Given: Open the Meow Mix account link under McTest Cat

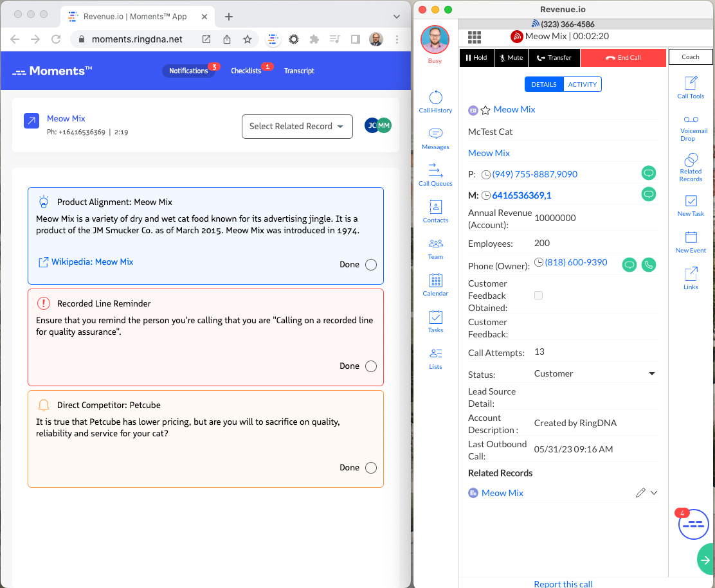Looking at the screenshot, I should tap(489, 153).
